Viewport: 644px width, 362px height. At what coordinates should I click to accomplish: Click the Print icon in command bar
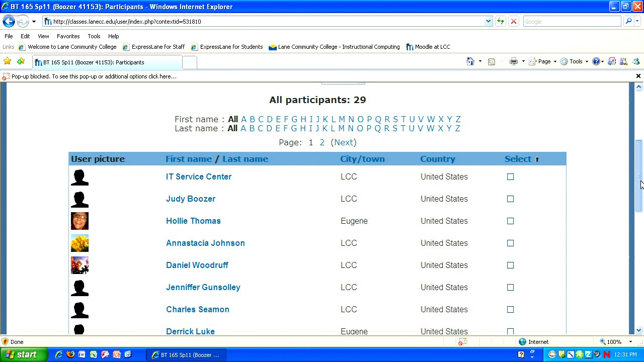(513, 61)
